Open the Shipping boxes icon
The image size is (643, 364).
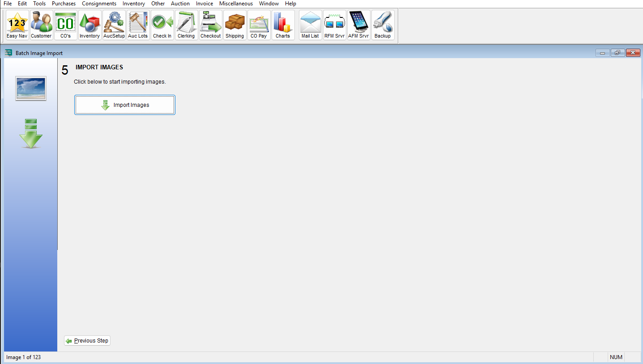(234, 25)
